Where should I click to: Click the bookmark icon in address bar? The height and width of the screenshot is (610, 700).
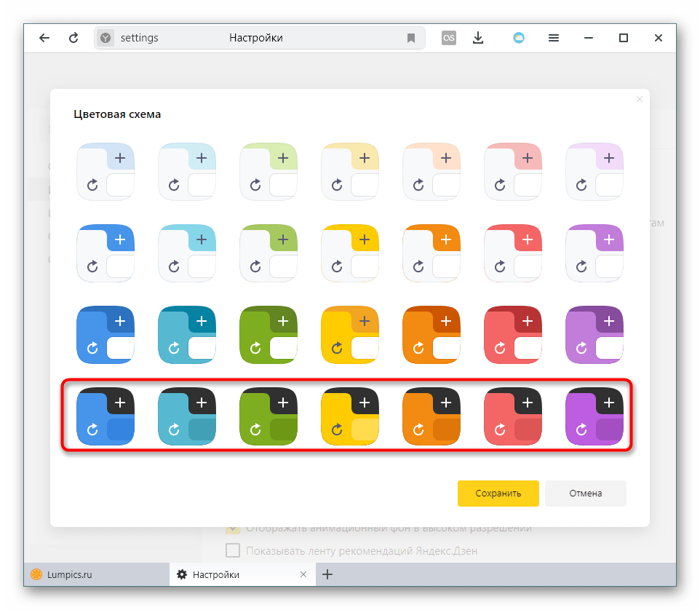point(411,38)
